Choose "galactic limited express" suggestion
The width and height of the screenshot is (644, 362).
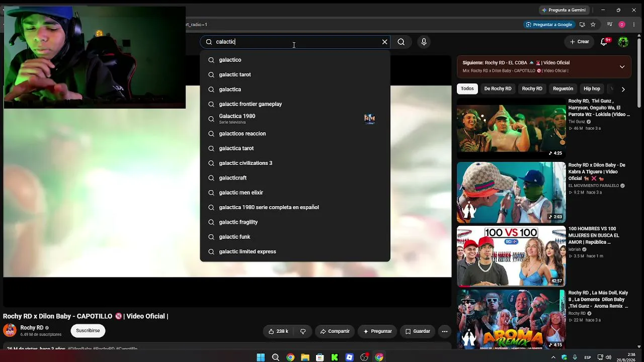point(295,251)
